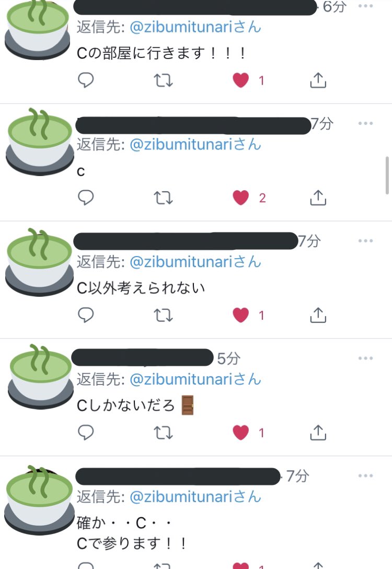Click the scrollbar thumb on the right edge

[387, 176]
